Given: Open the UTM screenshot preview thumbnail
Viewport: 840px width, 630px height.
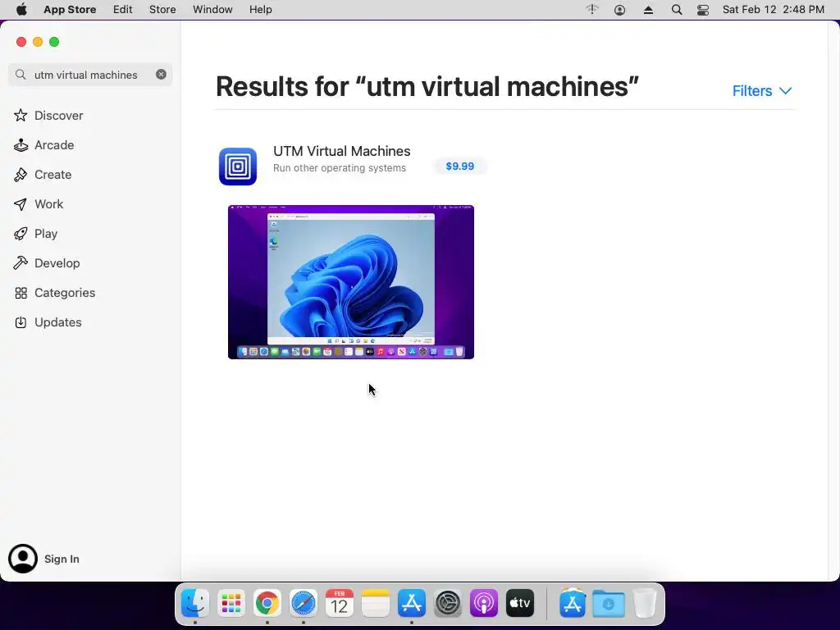Looking at the screenshot, I should point(351,282).
